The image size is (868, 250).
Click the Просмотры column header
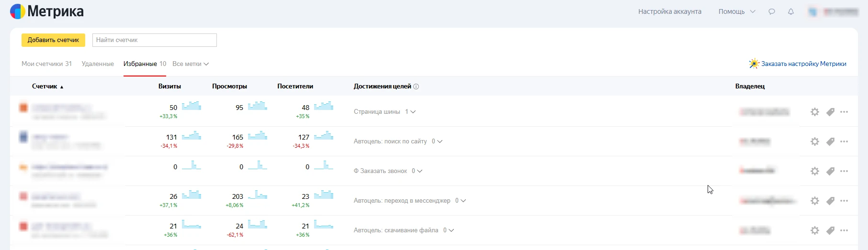click(229, 87)
